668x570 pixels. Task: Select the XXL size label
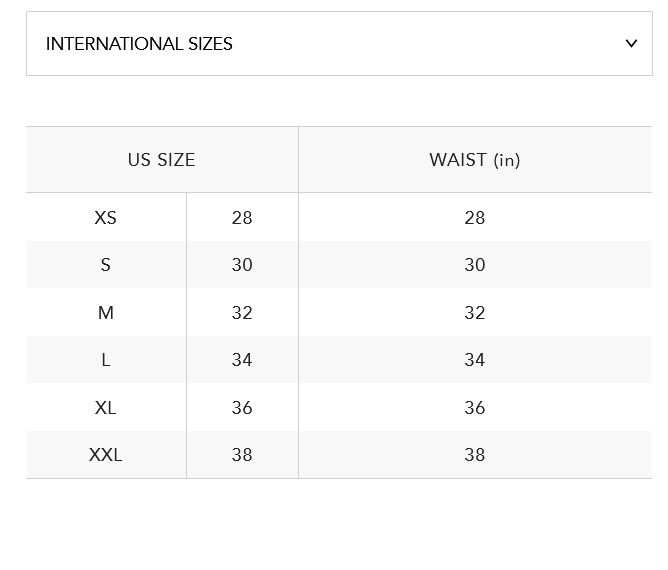point(105,455)
